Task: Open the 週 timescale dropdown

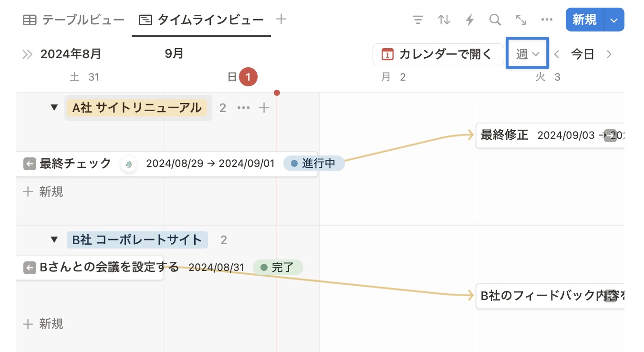Action: pos(527,54)
